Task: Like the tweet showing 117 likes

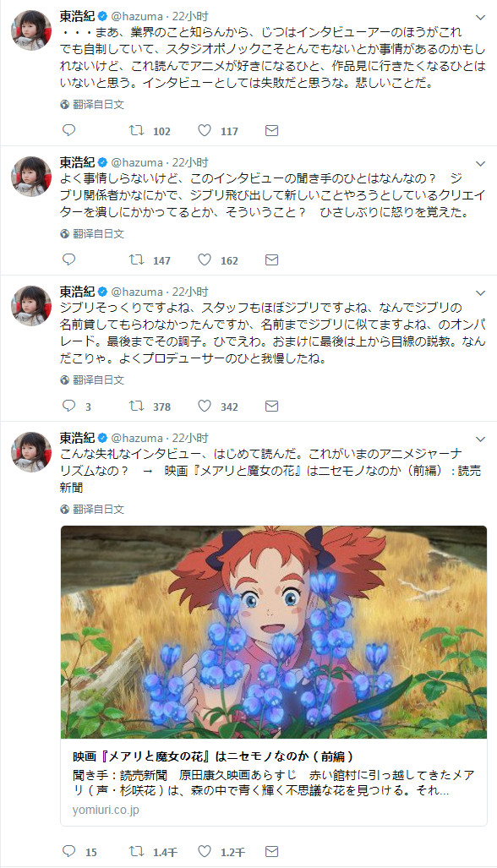Action: (205, 130)
